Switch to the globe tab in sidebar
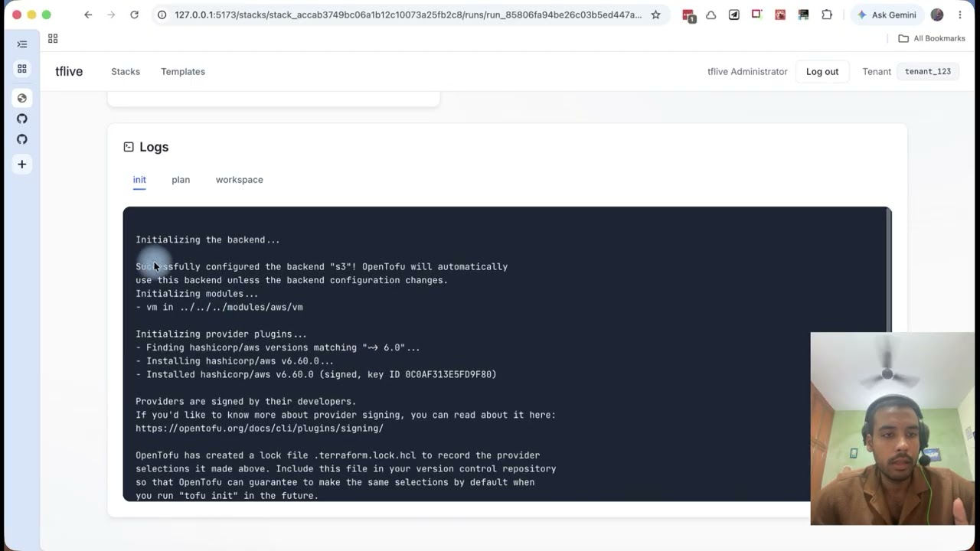The width and height of the screenshot is (980, 551). coord(22,98)
